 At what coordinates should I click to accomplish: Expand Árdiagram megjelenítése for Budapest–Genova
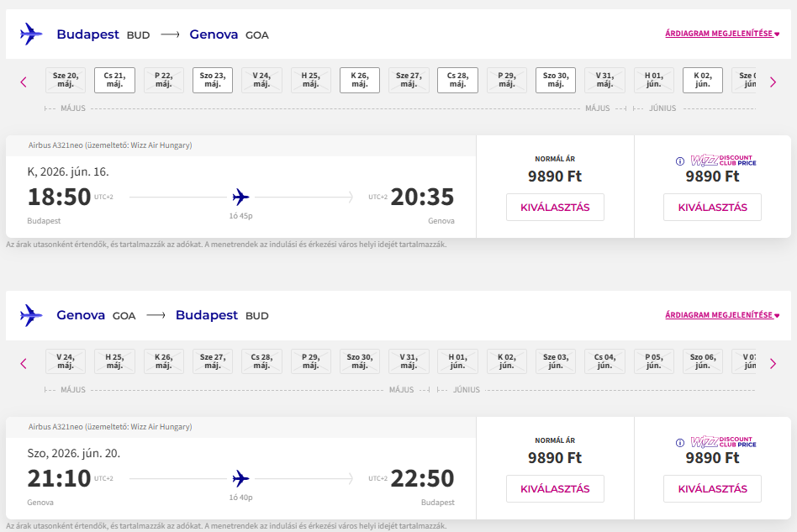coord(722,34)
